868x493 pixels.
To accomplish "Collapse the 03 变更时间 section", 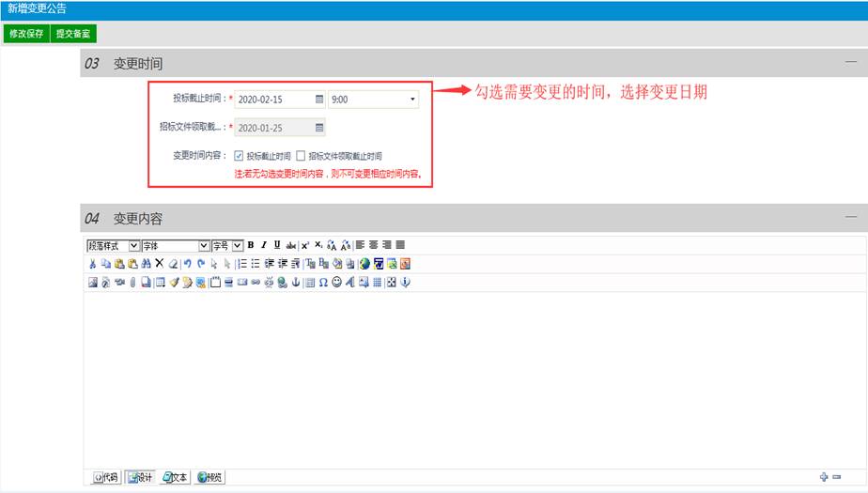I will [x=850, y=62].
